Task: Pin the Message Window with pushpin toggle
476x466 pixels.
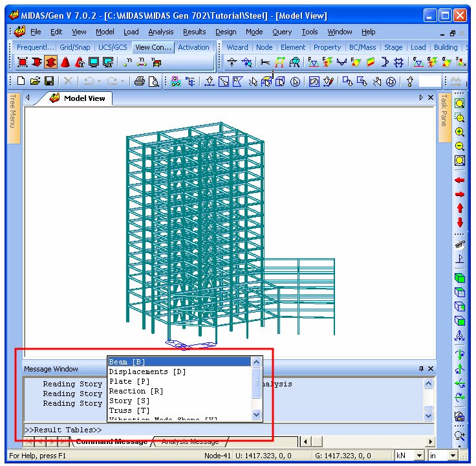Action: (x=421, y=369)
